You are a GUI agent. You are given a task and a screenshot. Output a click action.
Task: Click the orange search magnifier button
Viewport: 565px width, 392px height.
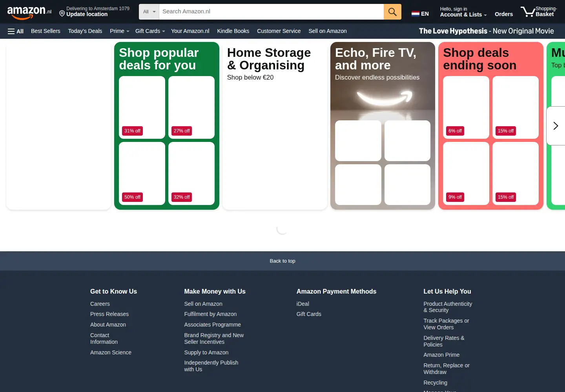[392, 12]
